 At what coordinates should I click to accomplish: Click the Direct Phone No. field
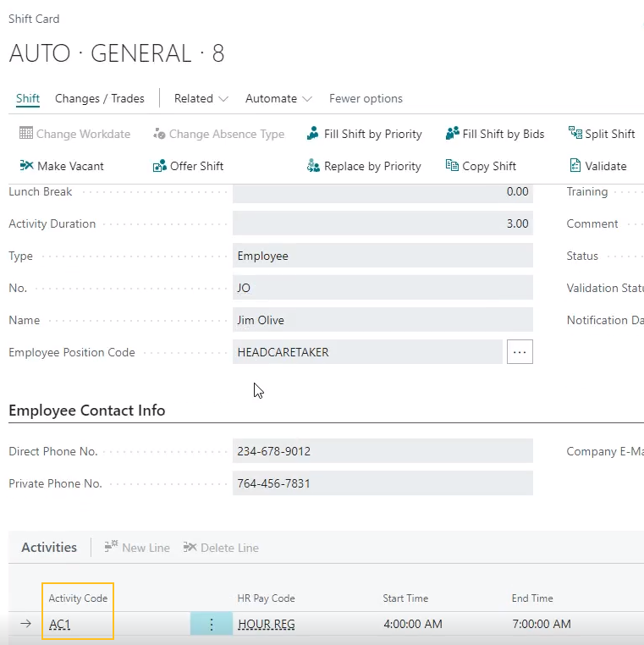pos(383,451)
